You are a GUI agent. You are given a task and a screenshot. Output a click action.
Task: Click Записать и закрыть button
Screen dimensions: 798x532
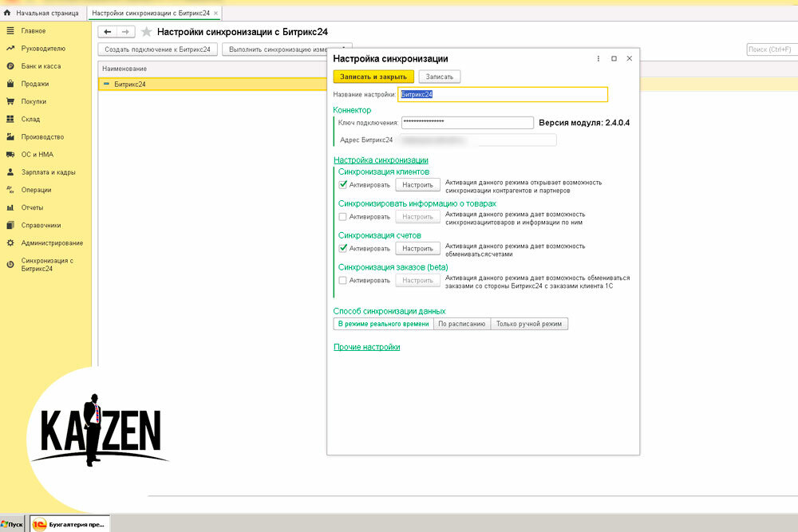tap(373, 77)
